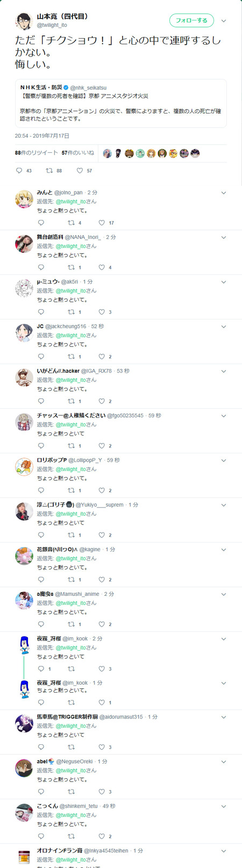Viewport: 242px width, 868px height.
Task: Open more options chevron on abel's reply
Action: pyautogui.click(x=224, y=762)
